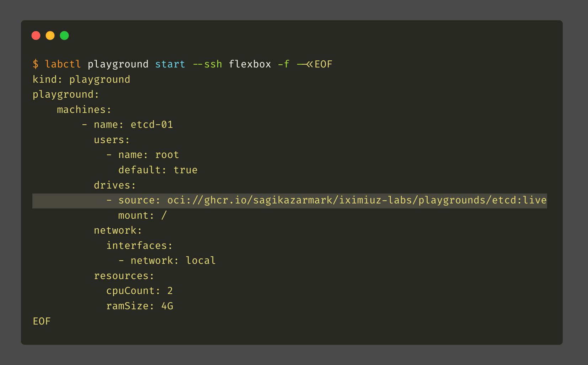This screenshot has width=588, height=365.
Task: Click the etcd-01 machine name
Action: 152,125
